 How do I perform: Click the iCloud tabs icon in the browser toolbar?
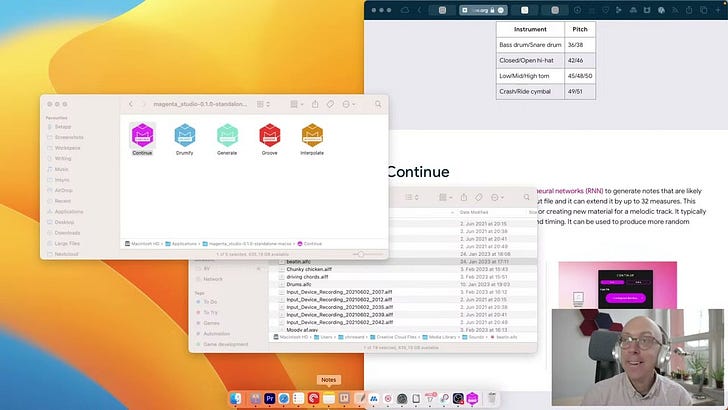[405, 10]
